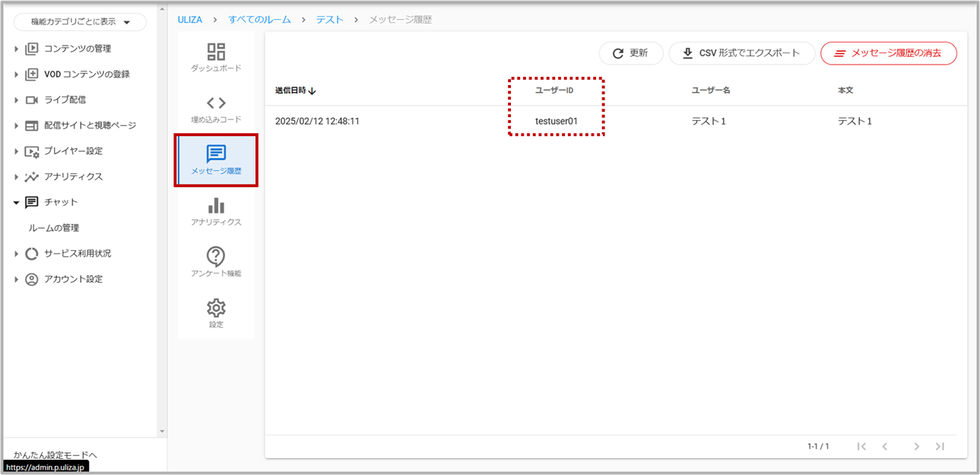Expand 配信サイトと視聴ページ tree arrow
Viewport: 980px width, 475px height.
click(x=17, y=125)
